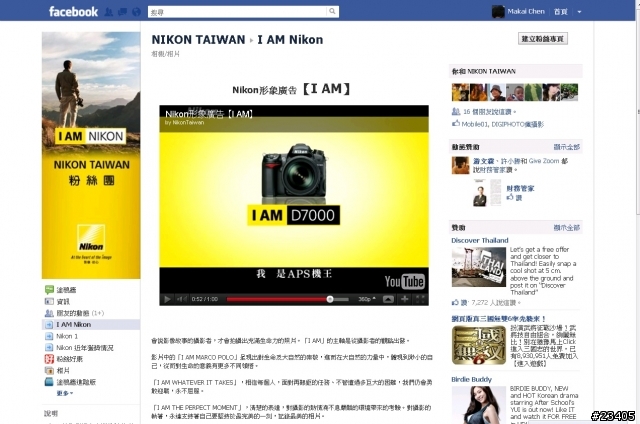Enter fullscreen on the video player

click(420, 299)
